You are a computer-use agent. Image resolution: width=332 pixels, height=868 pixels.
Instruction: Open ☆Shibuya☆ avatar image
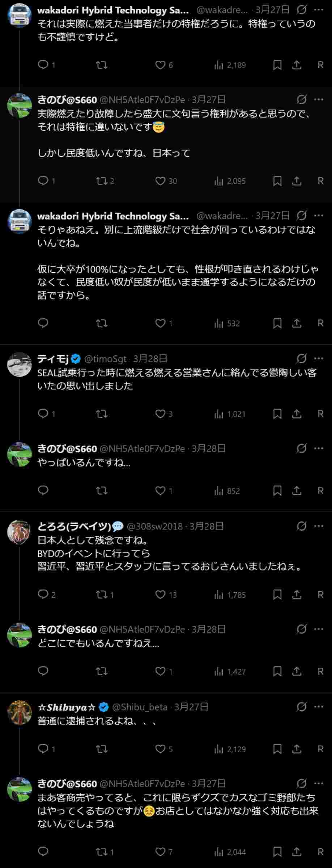pos(20,712)
